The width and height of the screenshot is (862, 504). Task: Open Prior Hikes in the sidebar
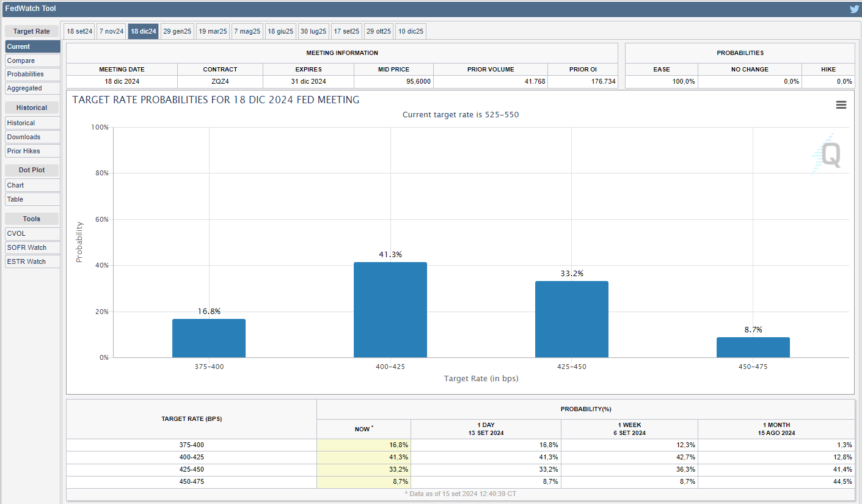32,151
